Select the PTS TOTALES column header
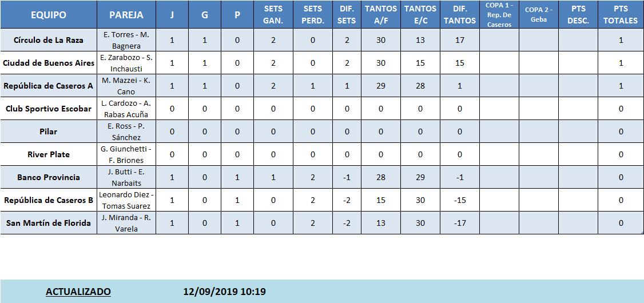This screenshot has height=303, width=644. click(621, 15)
